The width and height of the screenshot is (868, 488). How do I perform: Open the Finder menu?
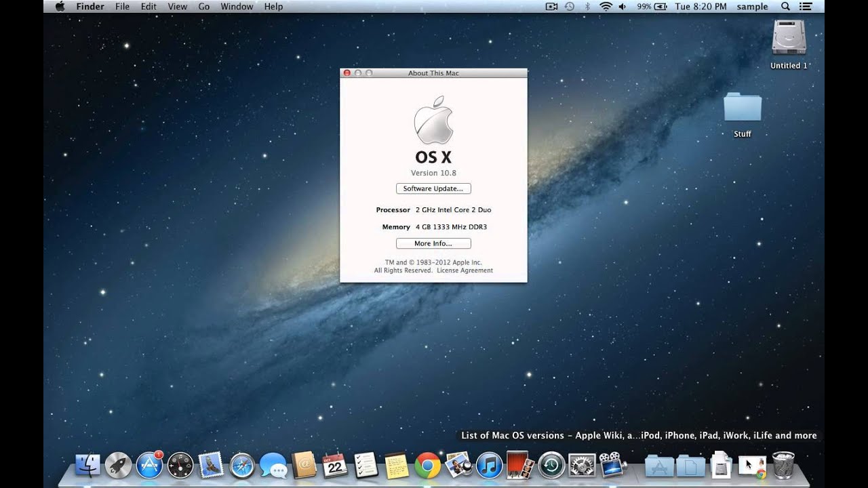coord(90,6)
